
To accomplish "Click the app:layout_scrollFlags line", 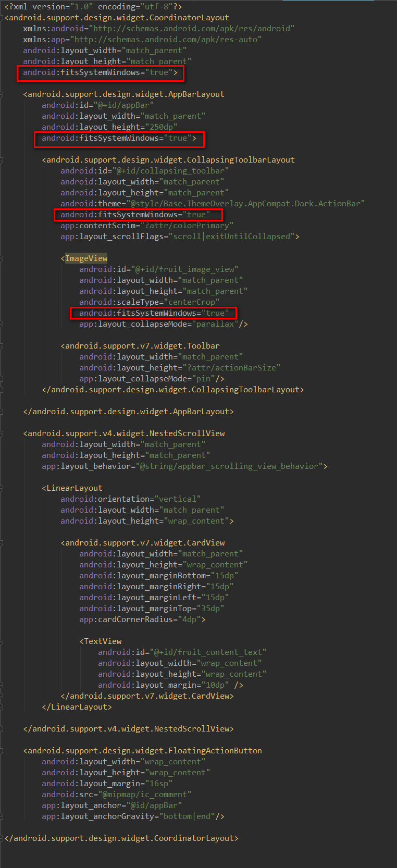I will 180,237.
